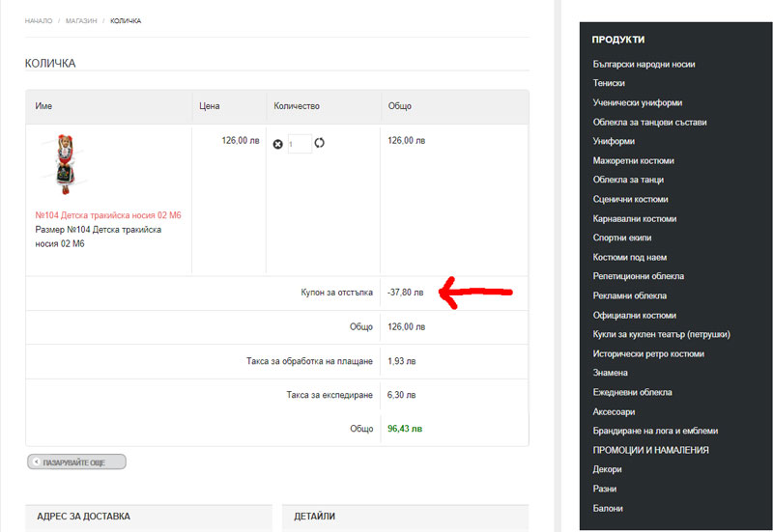Click the ПРОДУКТИ sidebar heading

618,40
